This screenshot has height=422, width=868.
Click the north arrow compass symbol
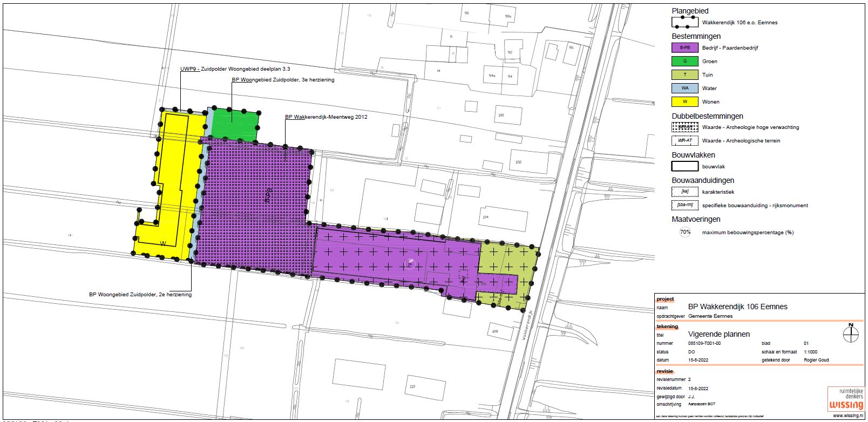click(x=851, y=335)
